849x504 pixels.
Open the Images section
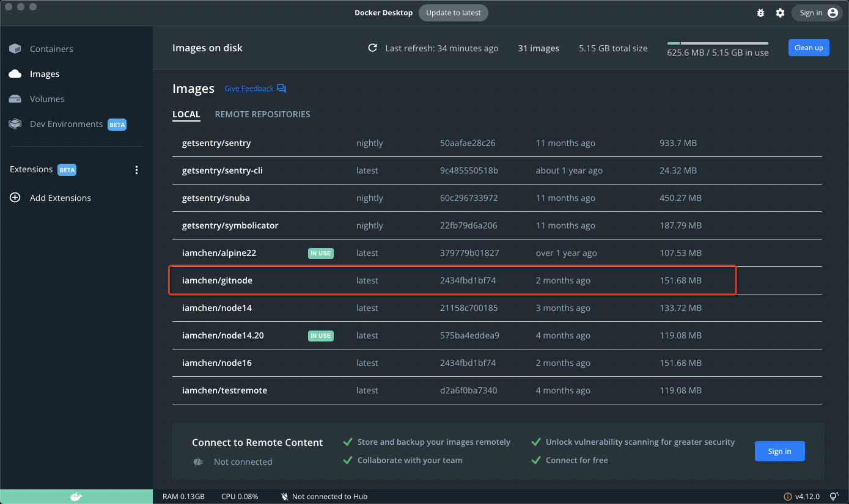pyautogui.click(x=45, y=74)
